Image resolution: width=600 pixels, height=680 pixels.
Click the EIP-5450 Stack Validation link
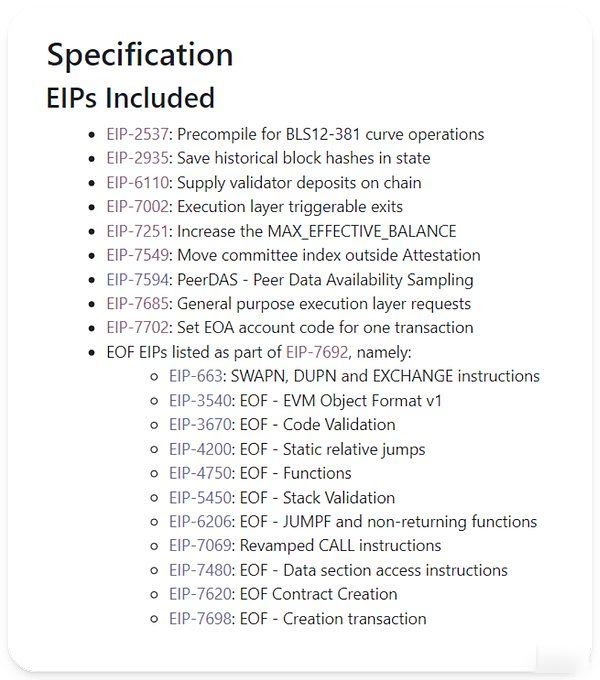[x=200, y=497]
